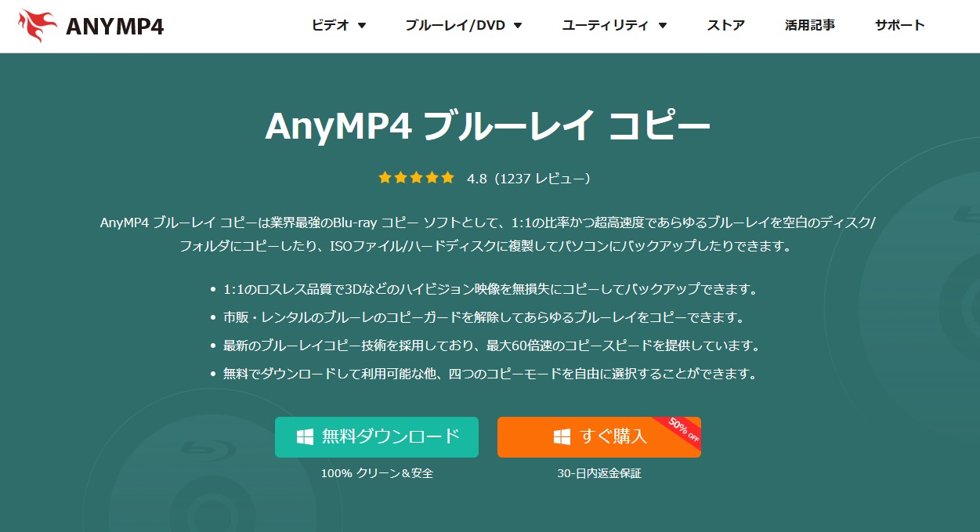Open the ユーティリティ dropdown

click(615, 25)
